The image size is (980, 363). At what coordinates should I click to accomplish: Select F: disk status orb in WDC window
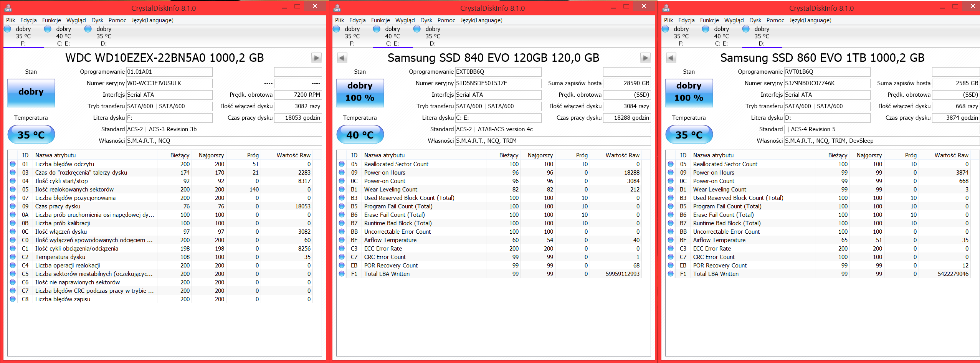click(8, 29)
